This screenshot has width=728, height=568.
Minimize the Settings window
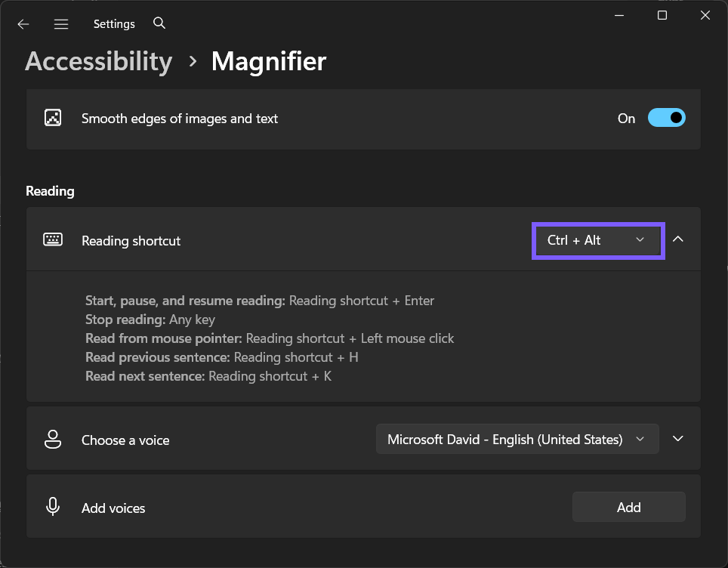pos(619,15)
